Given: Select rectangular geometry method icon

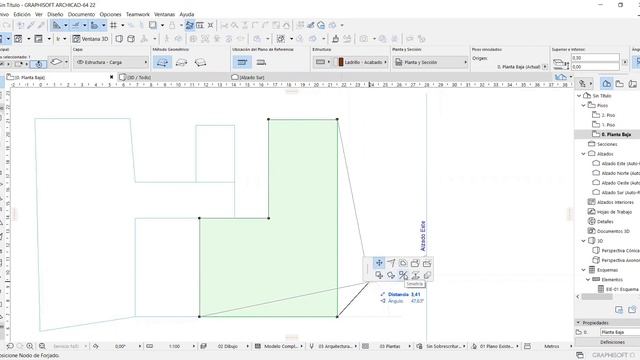Looking at the screenshot, I should pyautogui.click(x=181, y=62).
